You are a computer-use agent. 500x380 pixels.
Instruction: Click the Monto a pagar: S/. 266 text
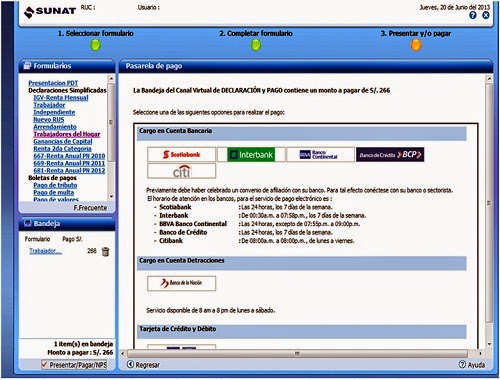click(80, 352)
